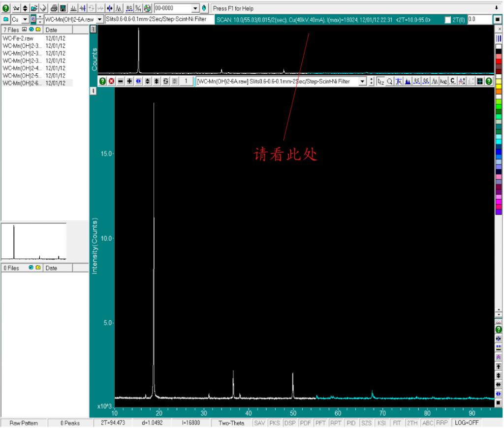
Task: Click the teal crystal icon beside PDF number
Action: (204, 8)
